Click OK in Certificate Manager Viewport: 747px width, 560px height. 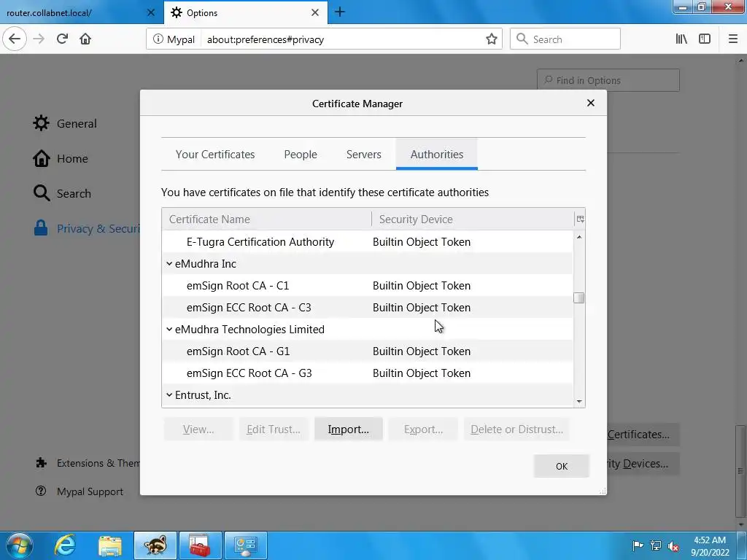(562, 466)
